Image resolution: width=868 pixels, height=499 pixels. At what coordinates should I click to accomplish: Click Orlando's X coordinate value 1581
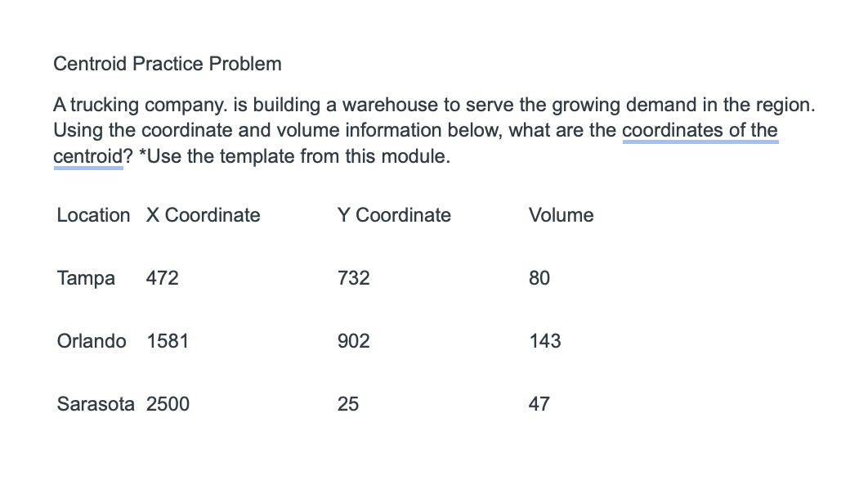click(x=168, y=340)
